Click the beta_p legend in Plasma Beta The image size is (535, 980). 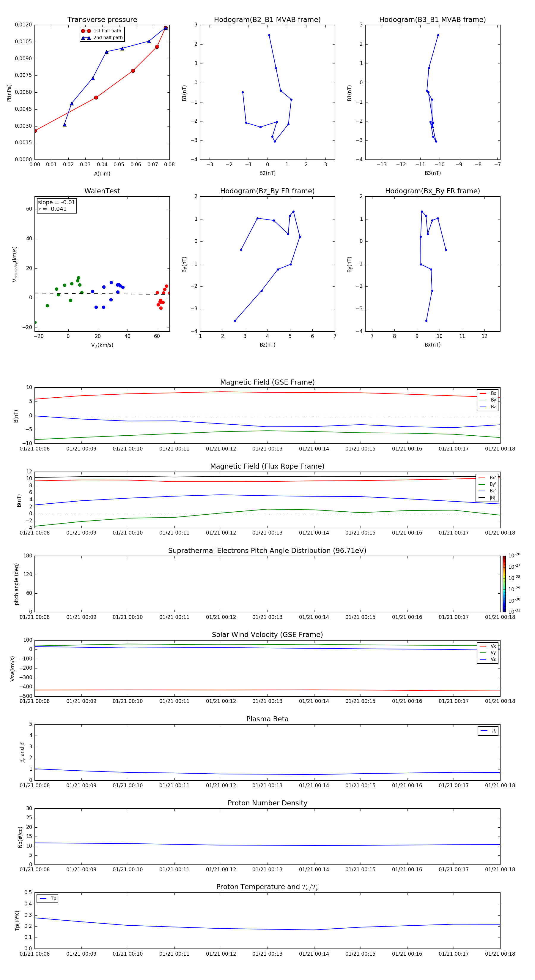488,731
